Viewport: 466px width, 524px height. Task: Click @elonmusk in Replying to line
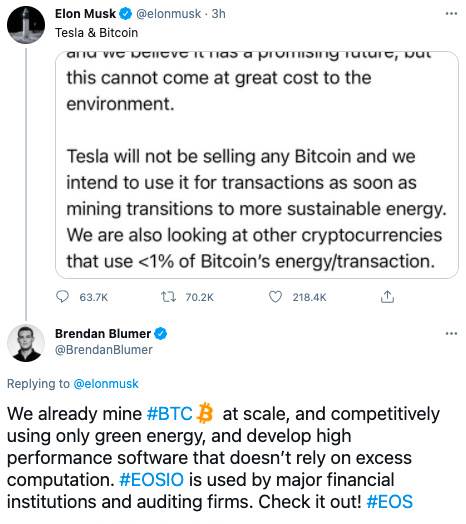106,384
